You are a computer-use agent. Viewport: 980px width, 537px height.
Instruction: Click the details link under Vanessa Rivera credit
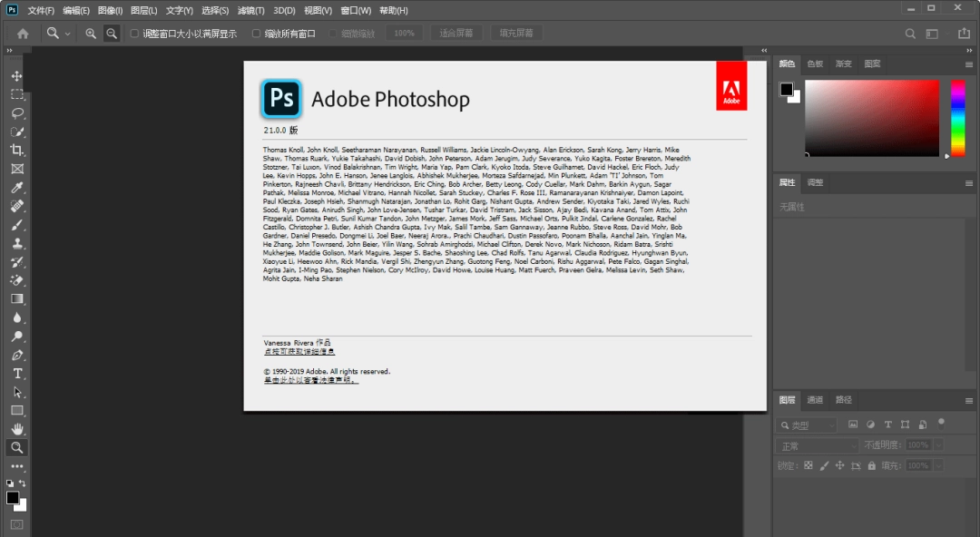coord(299,352)
